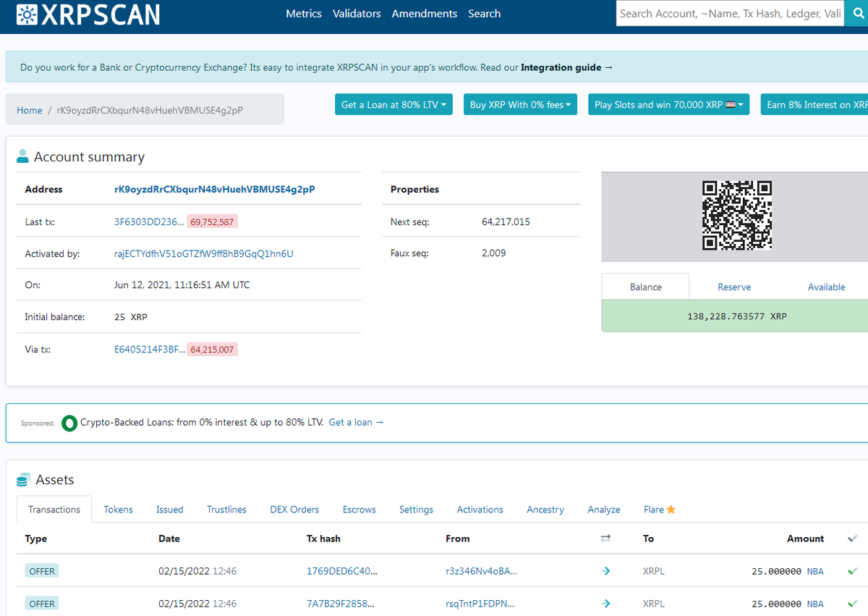Click the search magnifier button
868x616 pixels.
[x=858, y=13]
